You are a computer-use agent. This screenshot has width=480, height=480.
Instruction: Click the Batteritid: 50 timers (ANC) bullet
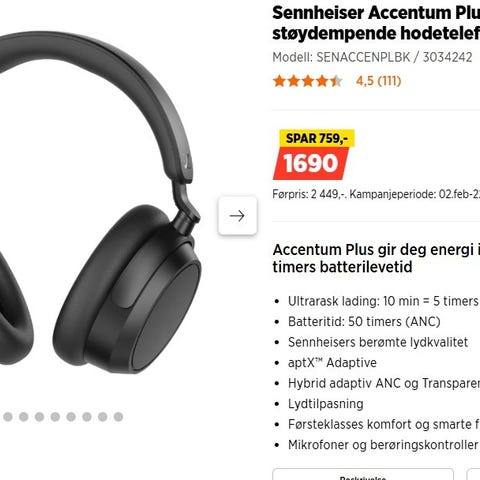pos(364,322)
